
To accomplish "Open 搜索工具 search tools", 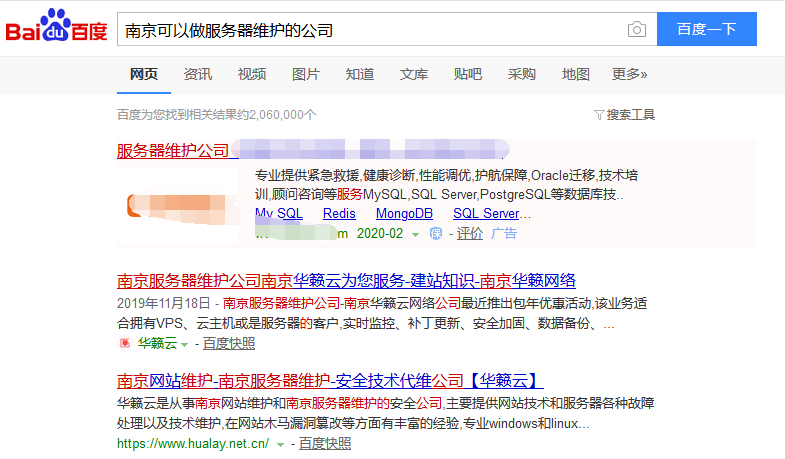I will tap(630, 115).
